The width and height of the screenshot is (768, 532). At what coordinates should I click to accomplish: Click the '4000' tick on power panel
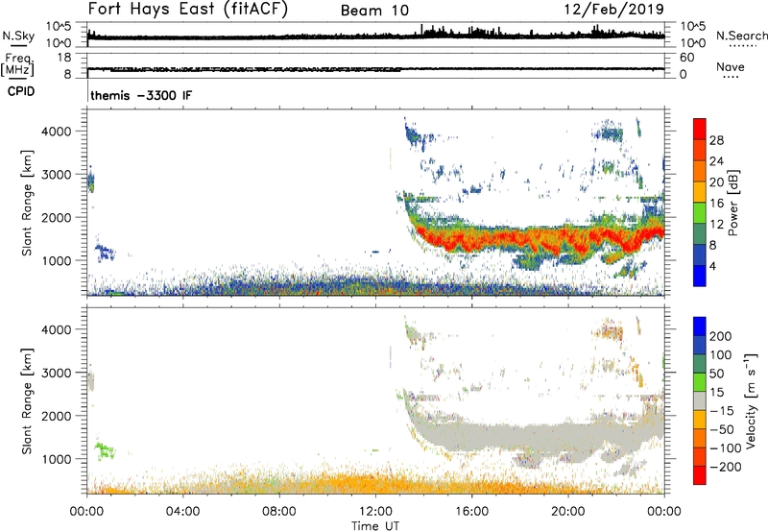tap(56, 132)
